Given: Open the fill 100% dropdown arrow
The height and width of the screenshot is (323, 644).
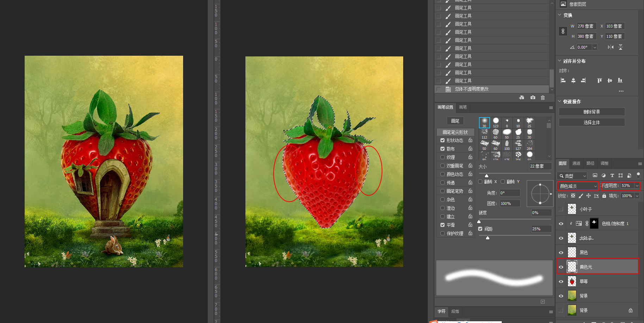Looking at the screenshot, I should pyautogui.click(x=637, y=196).
